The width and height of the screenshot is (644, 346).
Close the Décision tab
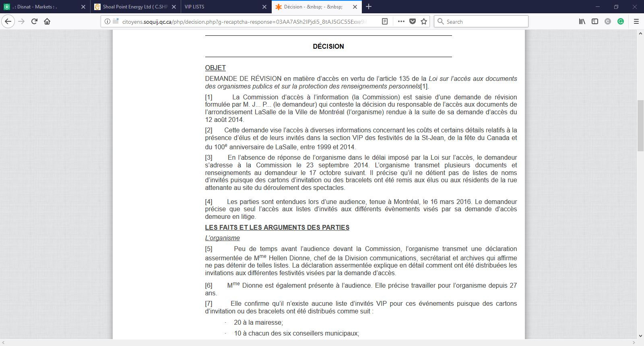355,7
